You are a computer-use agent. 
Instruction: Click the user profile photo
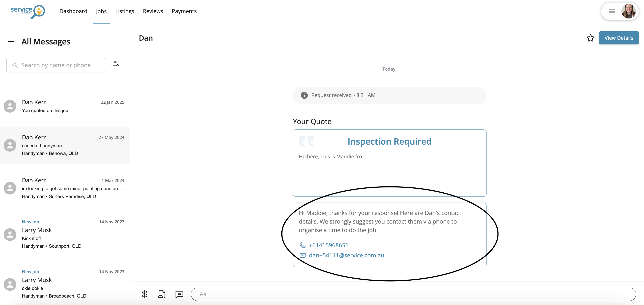(628, 12)
